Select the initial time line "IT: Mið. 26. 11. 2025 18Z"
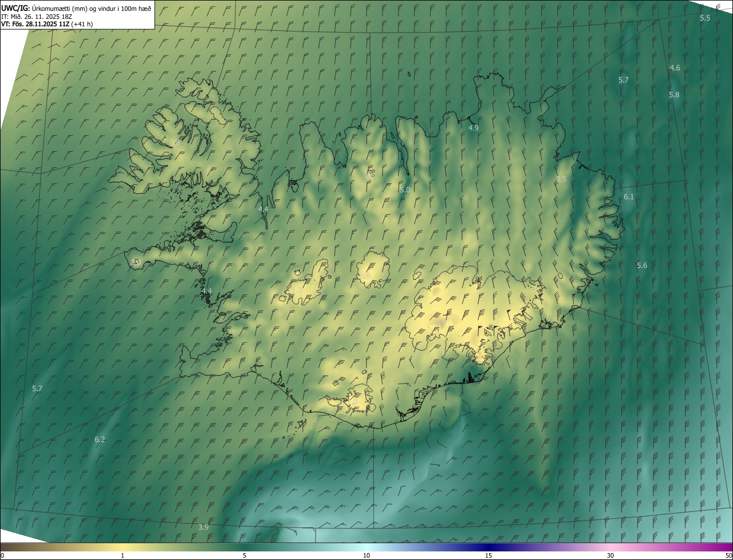 click(36, 16)
